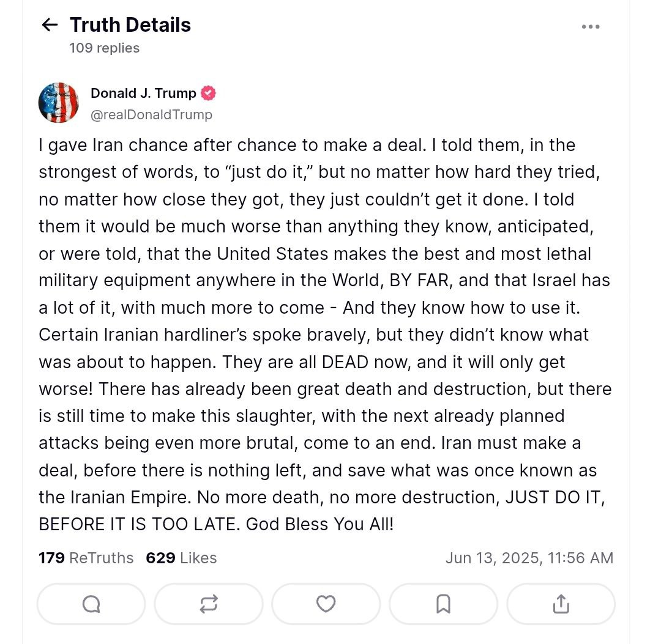Image resolution: width=661 pixels, height=644 pixels.
Task: Bookmark this truth
Action: [443, 604]
